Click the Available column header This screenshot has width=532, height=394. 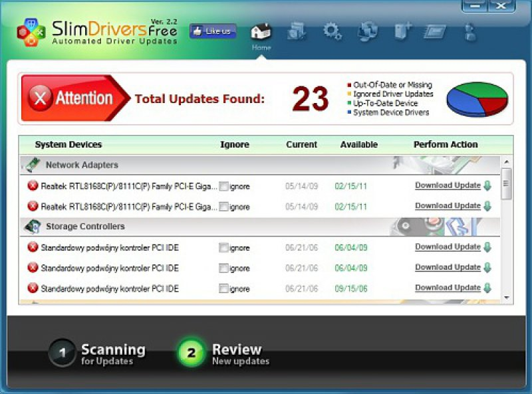(358, 144)
